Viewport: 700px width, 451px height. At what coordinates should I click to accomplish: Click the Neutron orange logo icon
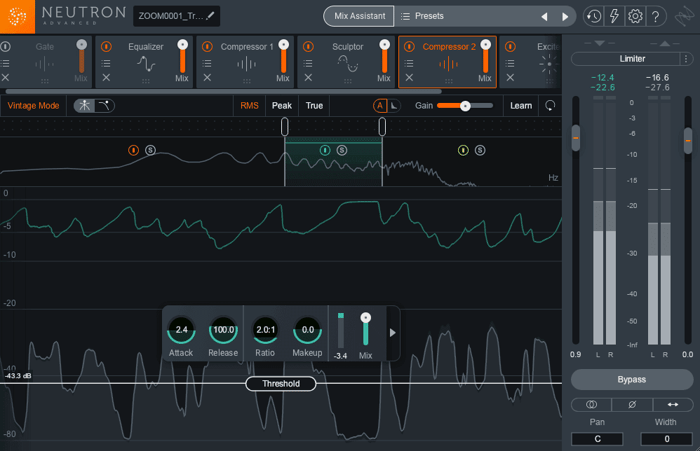17,17
